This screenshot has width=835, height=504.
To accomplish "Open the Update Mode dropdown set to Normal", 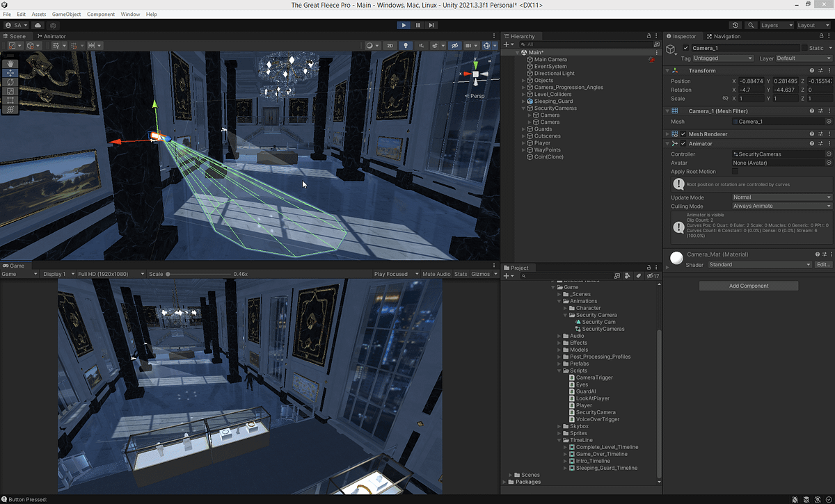I will click(x=781, y=197).
